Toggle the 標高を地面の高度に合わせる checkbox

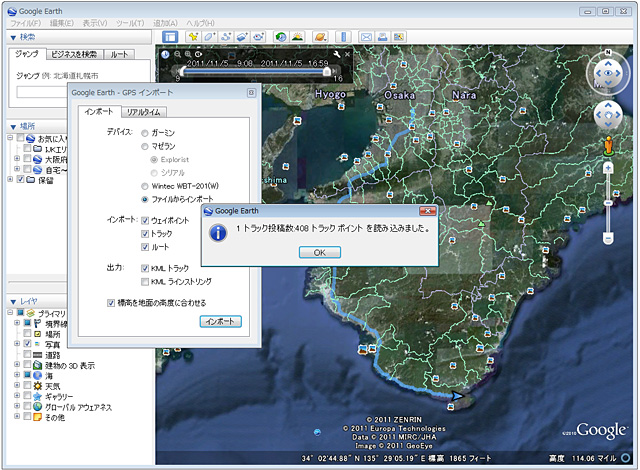111,303
